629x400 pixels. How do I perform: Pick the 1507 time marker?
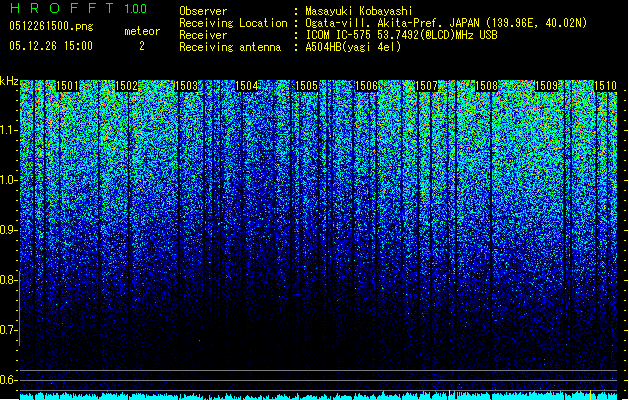426,86
